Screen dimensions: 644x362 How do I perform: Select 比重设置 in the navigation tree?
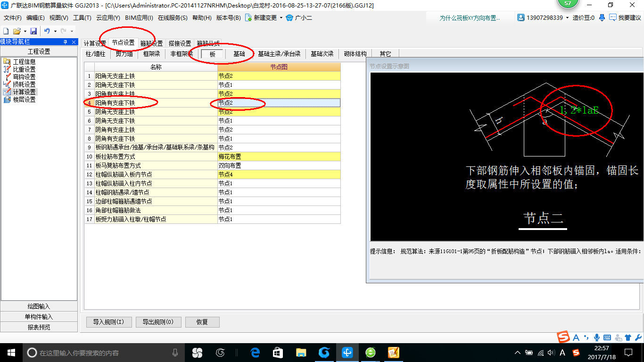(x=24, y=69)
